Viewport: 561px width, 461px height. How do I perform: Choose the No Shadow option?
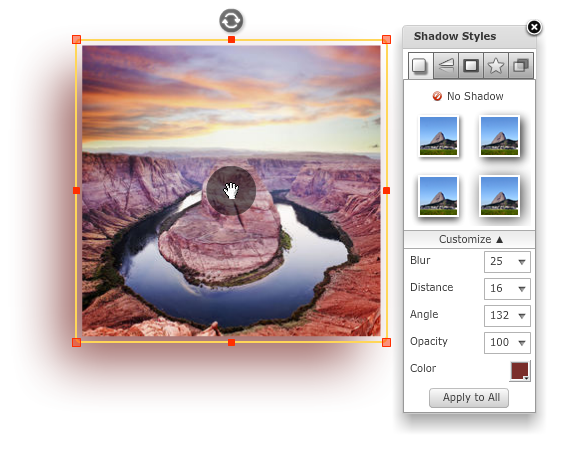[468, 96]
